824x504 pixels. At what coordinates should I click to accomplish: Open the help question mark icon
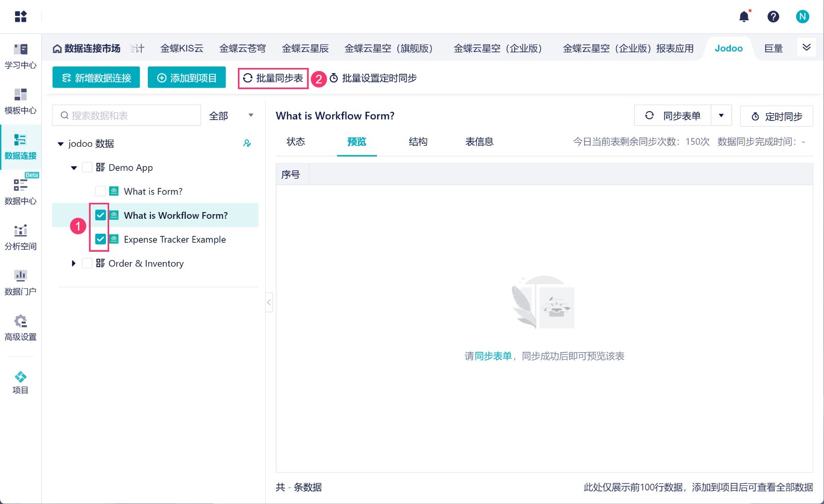(x=773, y=16)
